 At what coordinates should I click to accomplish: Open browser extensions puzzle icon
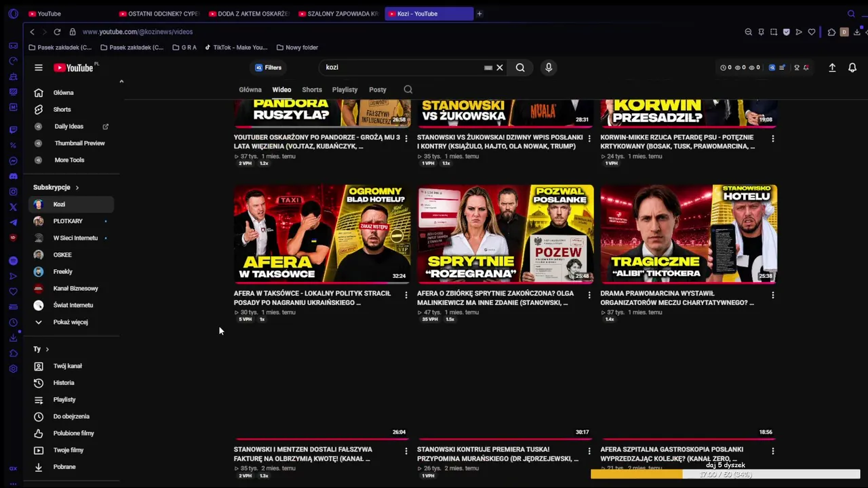(x=831, y=32)
